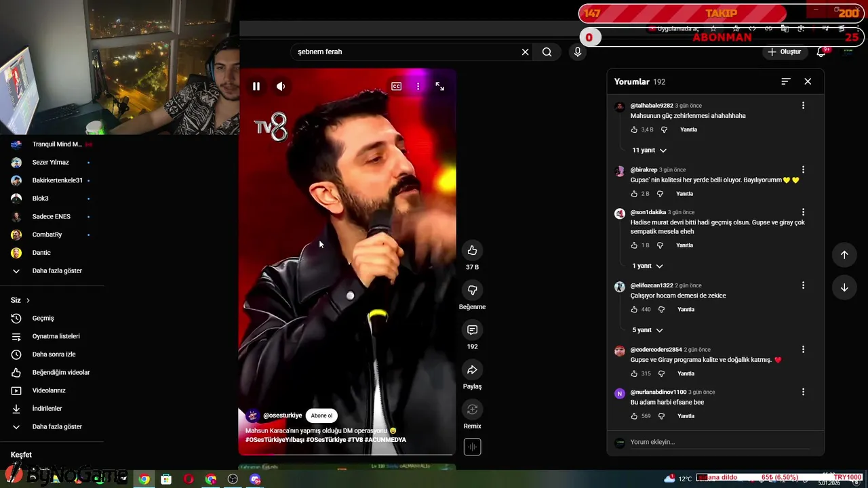Open Chrome from the taskbar
The image size is (868, 488).
point(144,479)
